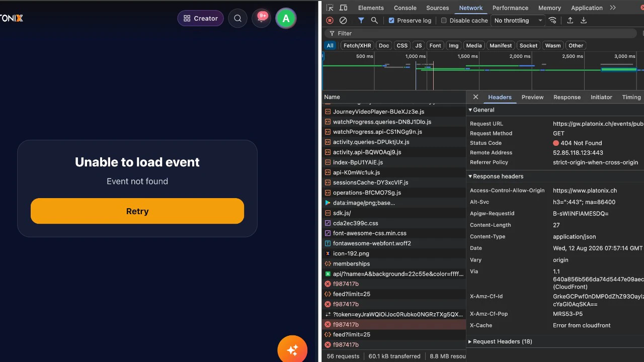644x362 pixels.
Task: Click the orange sparkle assistant button
Action: pos(292,349)
